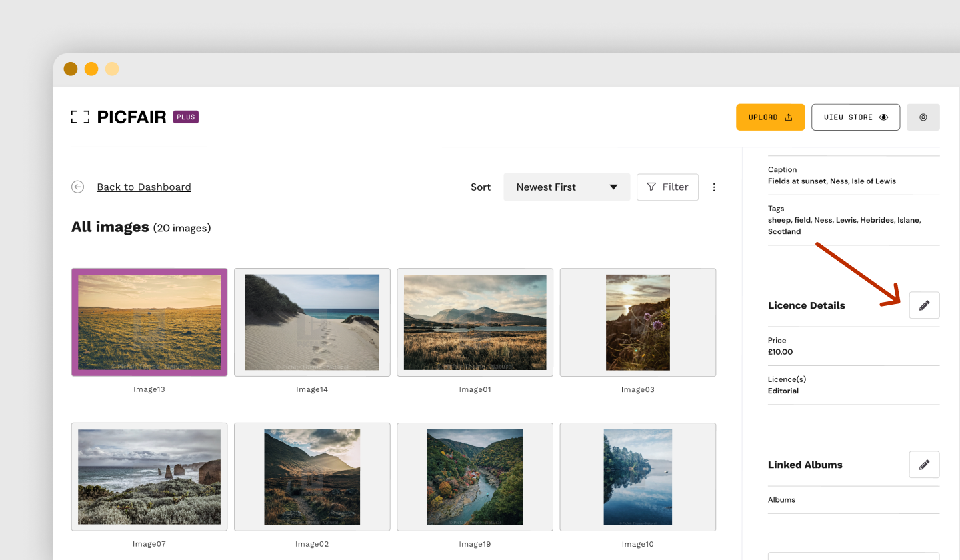Click the back arrow circle icon
The width and height of the screenshot is (960, 560).
tap(78, 187)
